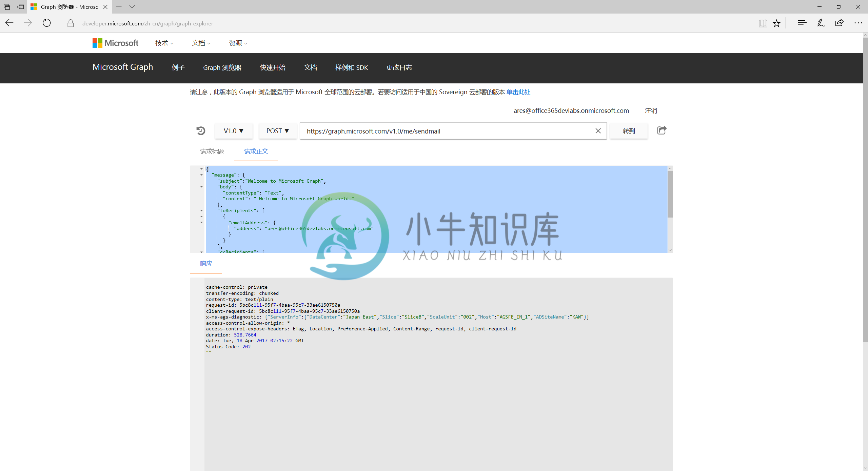Click the "address" line in request body
The height and width of the screenshot is (471, 868).
click(x=304, y=228)
